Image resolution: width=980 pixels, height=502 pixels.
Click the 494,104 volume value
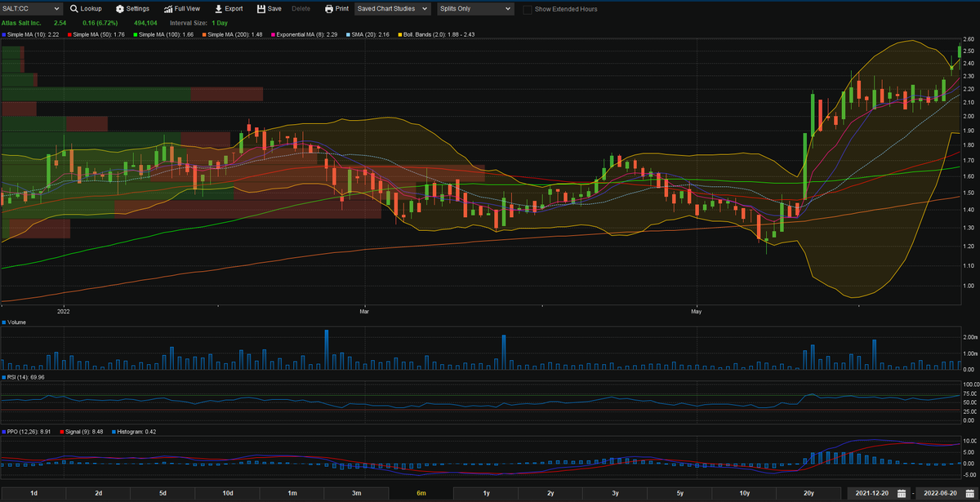click(144, 23)
